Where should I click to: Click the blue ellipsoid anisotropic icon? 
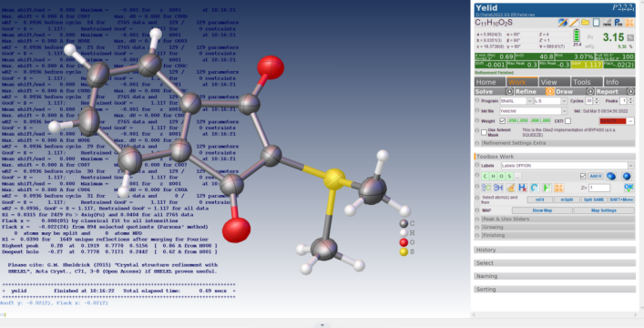611,177
